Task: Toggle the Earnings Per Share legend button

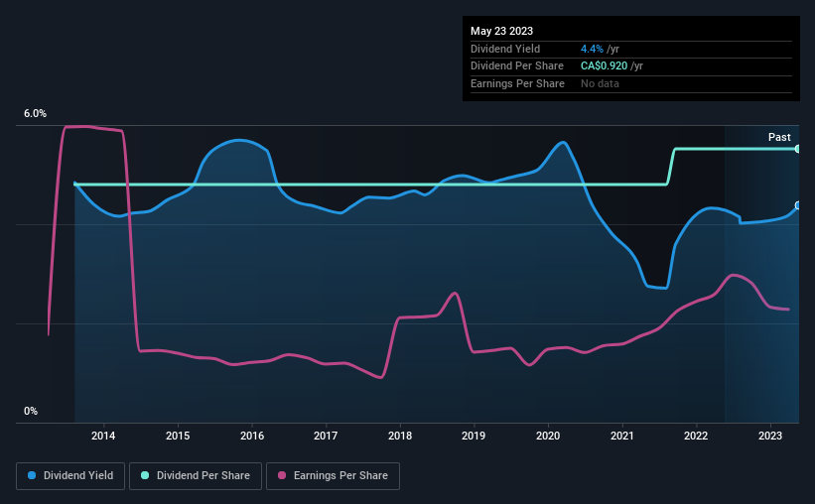Action: pyautogui.click(x=333, y=476)
